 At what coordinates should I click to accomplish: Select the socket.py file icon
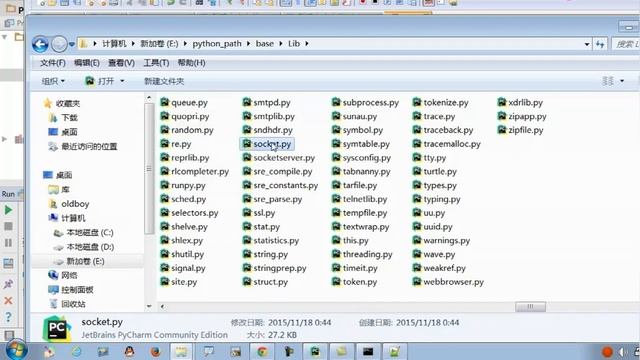click(247, 144)
